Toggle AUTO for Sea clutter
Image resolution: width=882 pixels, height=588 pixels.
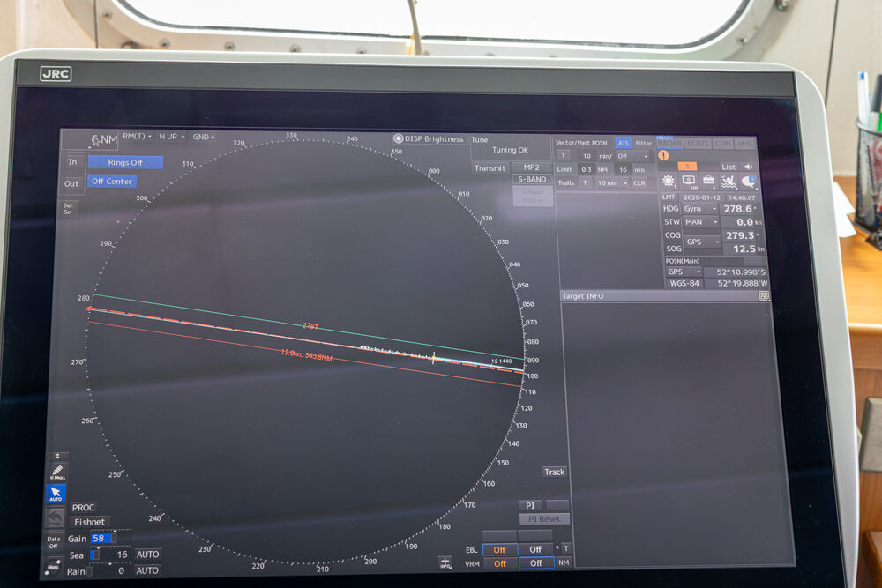click(x=148, y=555)
